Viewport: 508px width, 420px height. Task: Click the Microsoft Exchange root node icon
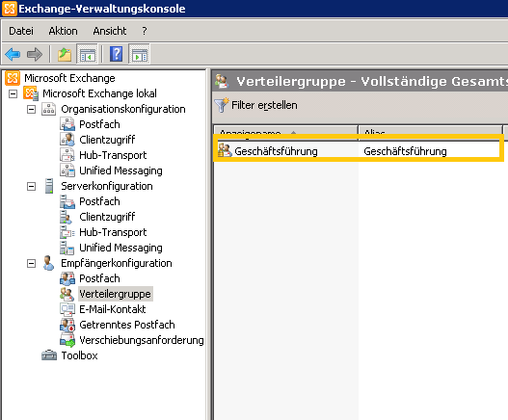pyautogui.click(x=13, y=78)
